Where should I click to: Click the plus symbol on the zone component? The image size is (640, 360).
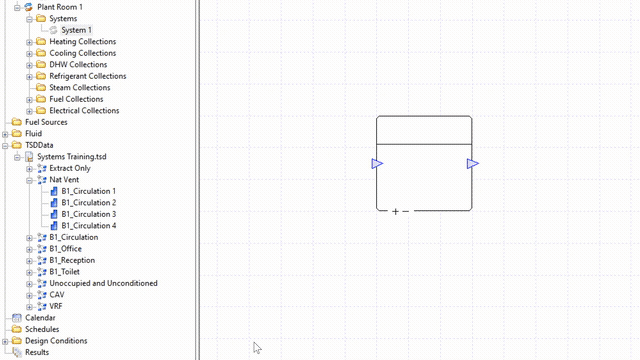pyautogui.click(x=395, y=211)
